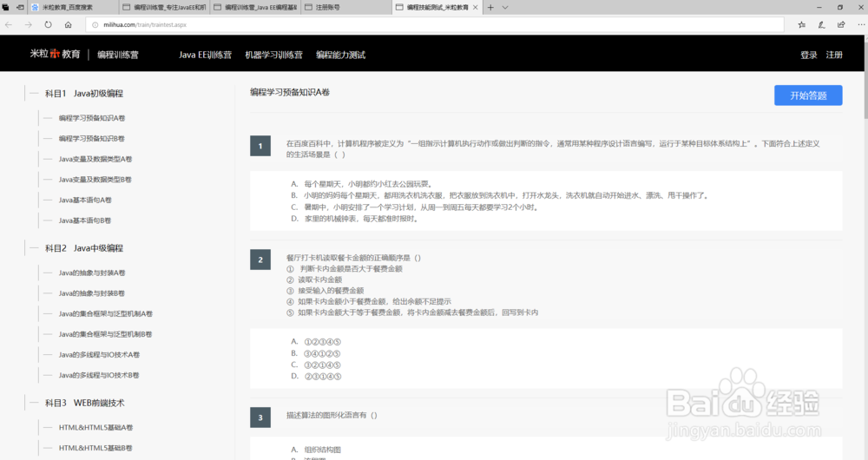Start the quiz with 开始答题 button

pos(808,95)
